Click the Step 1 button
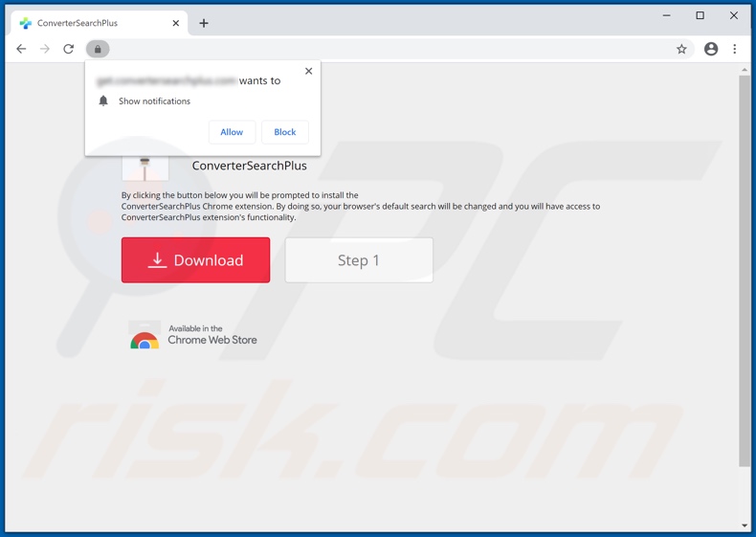The width and height of the screenshot is (756, 537). [x=359, y=260]
